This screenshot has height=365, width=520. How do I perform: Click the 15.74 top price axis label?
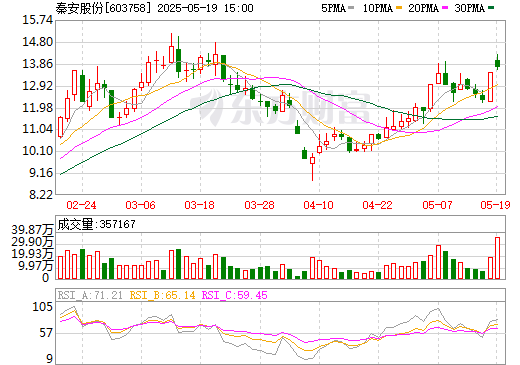[38, 20]
